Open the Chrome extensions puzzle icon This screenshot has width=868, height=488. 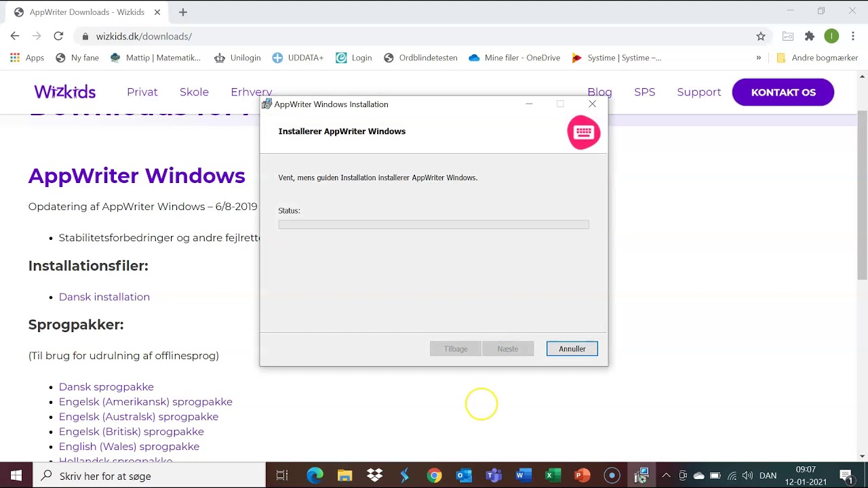(810, 36)
